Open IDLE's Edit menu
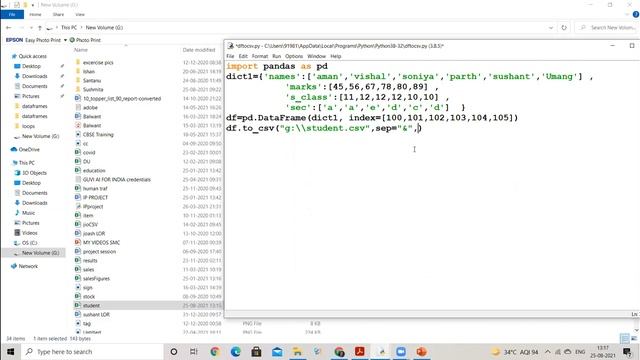640x360 pixels. [243, 56]
